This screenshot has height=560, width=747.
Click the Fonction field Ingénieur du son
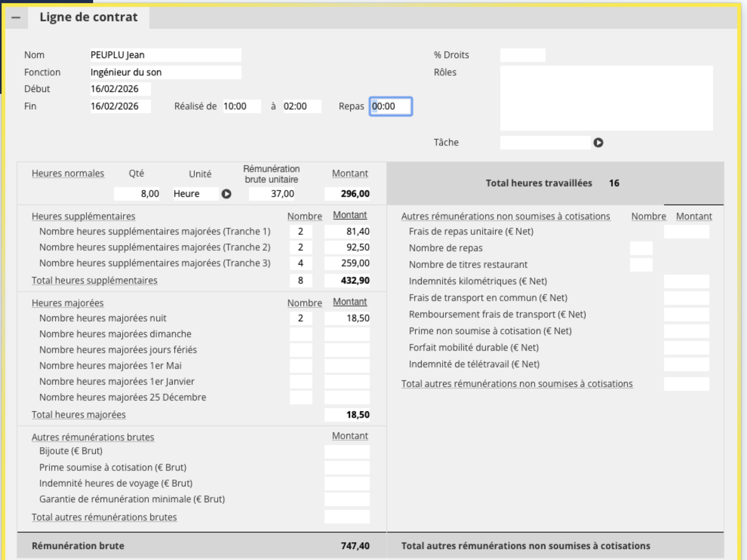tap(165, 72)
